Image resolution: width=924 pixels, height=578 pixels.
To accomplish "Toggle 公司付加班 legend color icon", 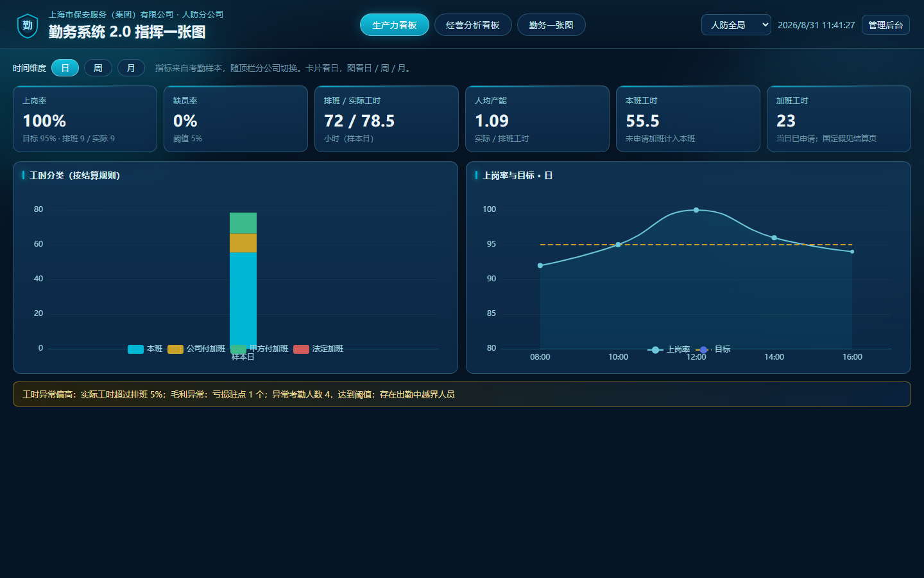I will (175, 349).
